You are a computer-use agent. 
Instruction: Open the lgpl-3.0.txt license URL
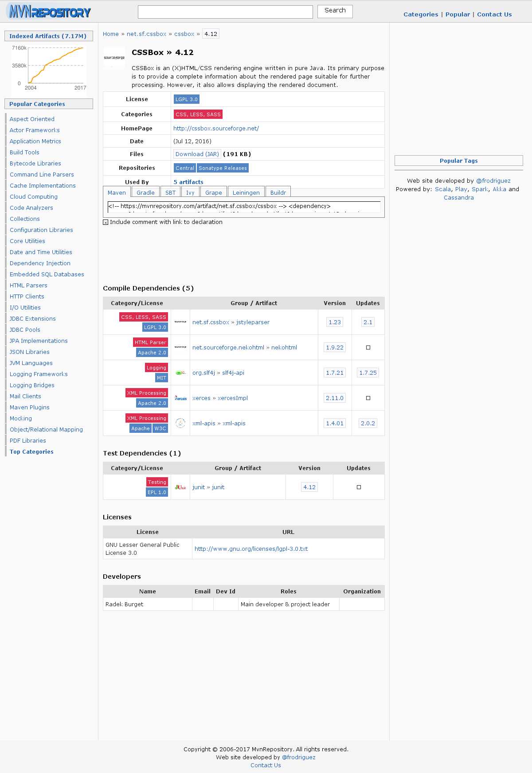[x=251, y=549]
